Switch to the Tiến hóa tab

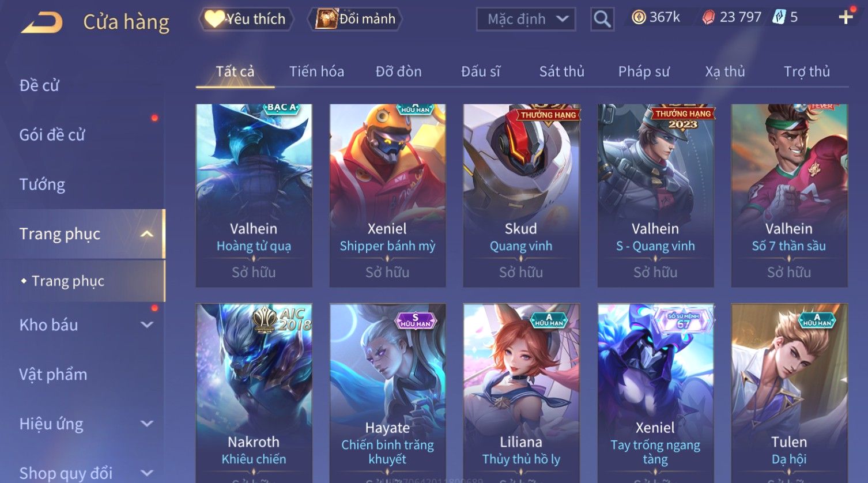point(316,71)
